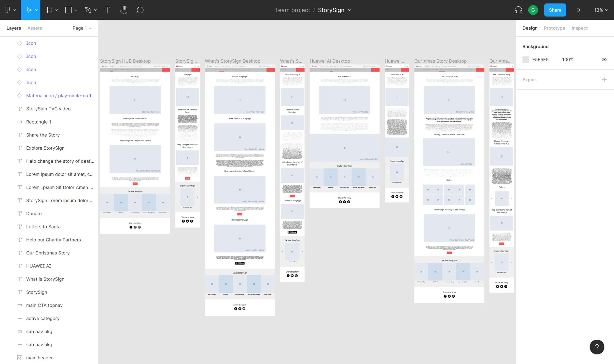Click the headphones audio icon

coord(518,10)
